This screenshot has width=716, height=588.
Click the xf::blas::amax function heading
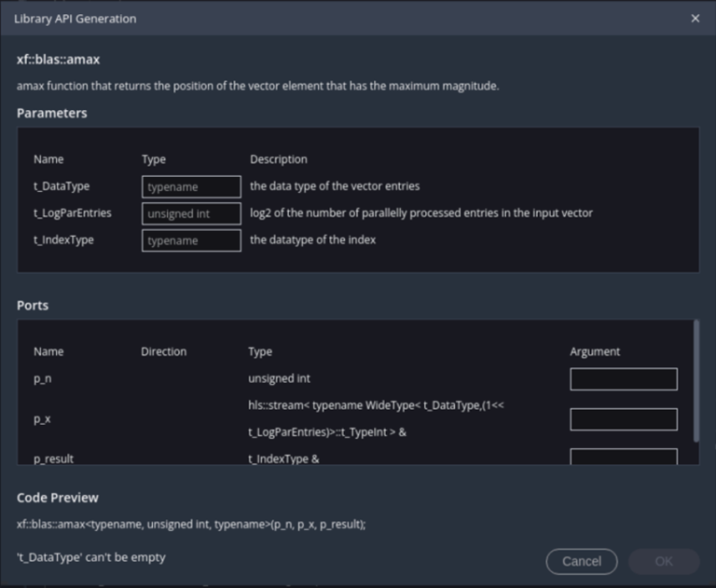[58, 60]
